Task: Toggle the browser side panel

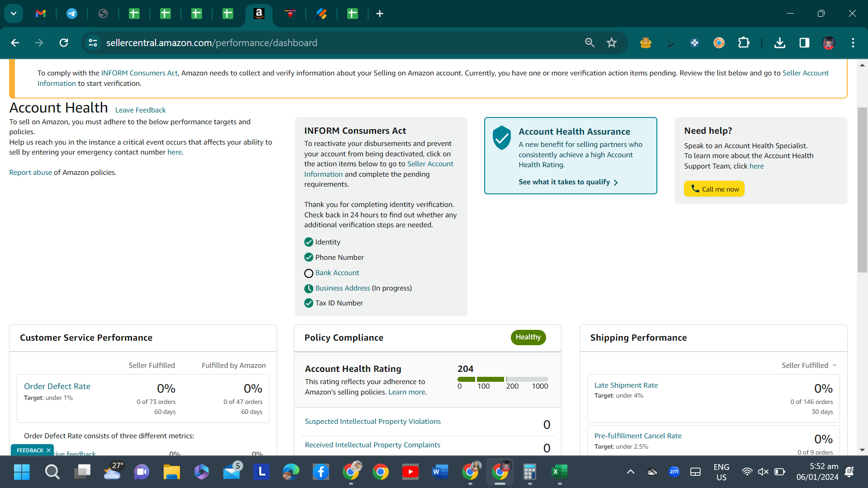Action: pos(804,43)
